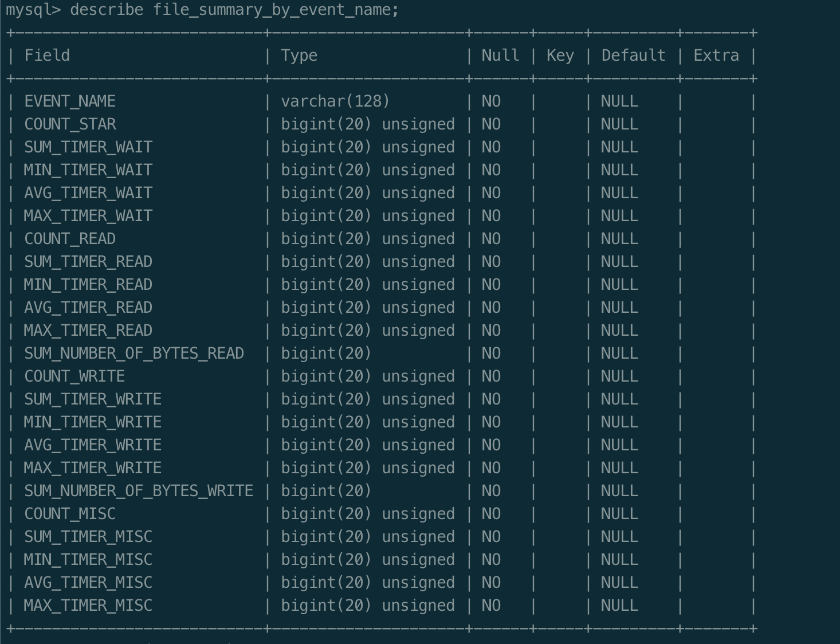Click the SUM_TIMER_WAIT field name
Viewport: 840px width, 644px height.
pos(88,147)
